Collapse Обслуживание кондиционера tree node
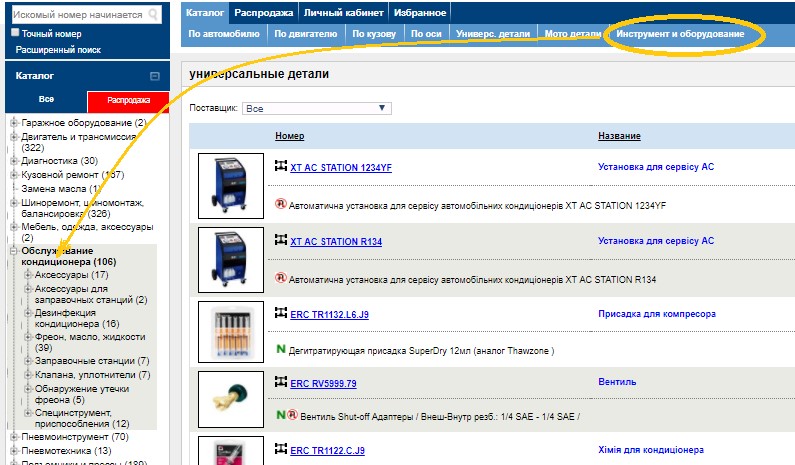This screenshot has width=795, height=465. [x=15, y=251]
